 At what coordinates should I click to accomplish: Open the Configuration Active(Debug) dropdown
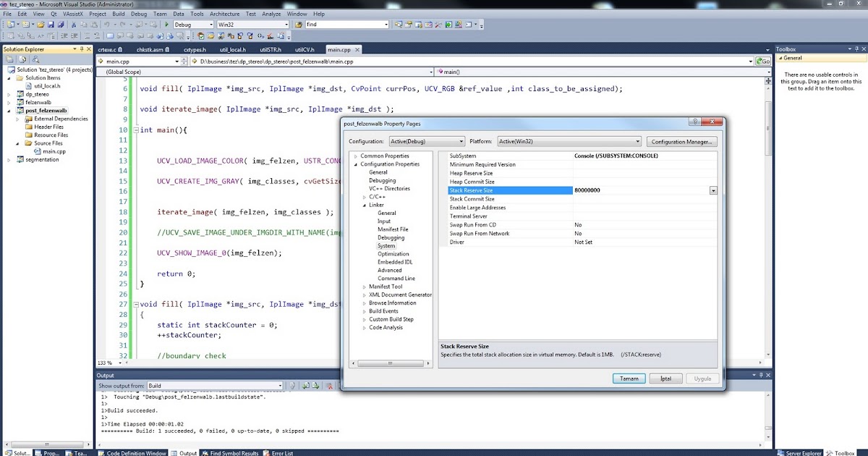461,141
